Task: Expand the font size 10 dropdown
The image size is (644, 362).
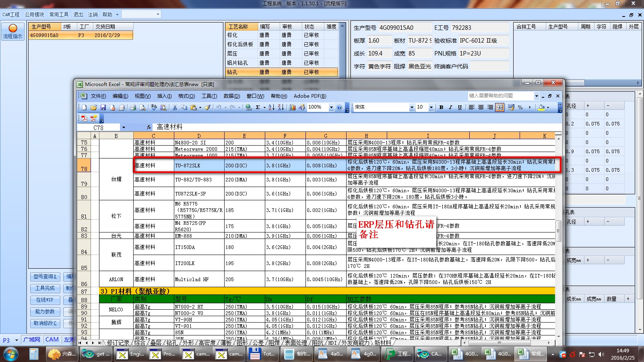Action: coord(431,107)
